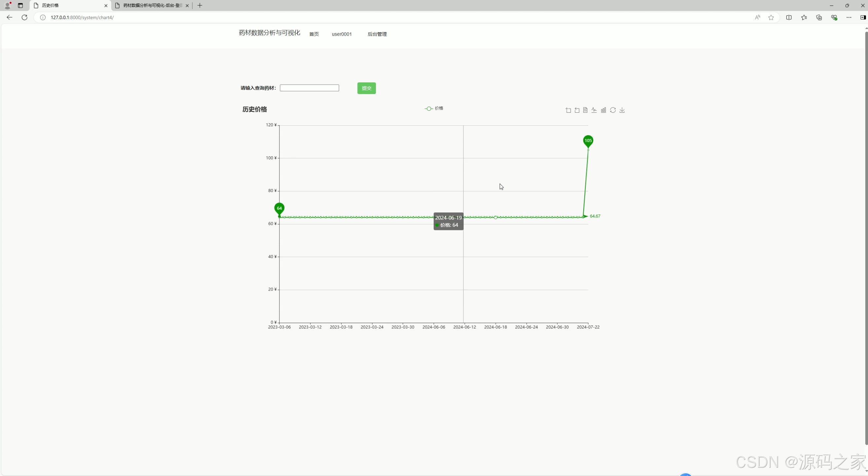Close the 历史价格 browser tab

[x=106, y=5]
